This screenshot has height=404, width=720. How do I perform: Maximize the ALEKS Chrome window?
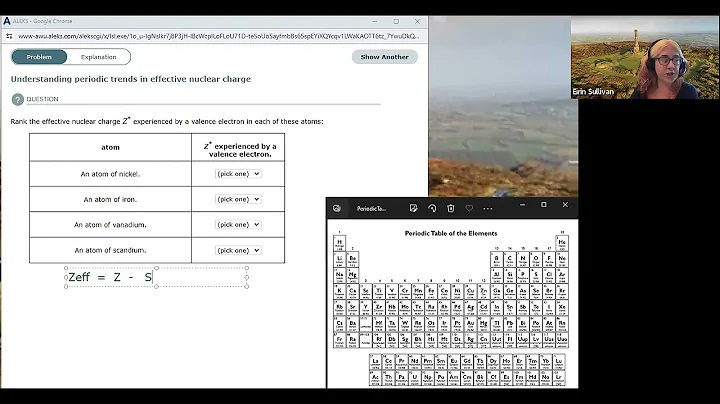pyautogui.click(x=396, y=22)
